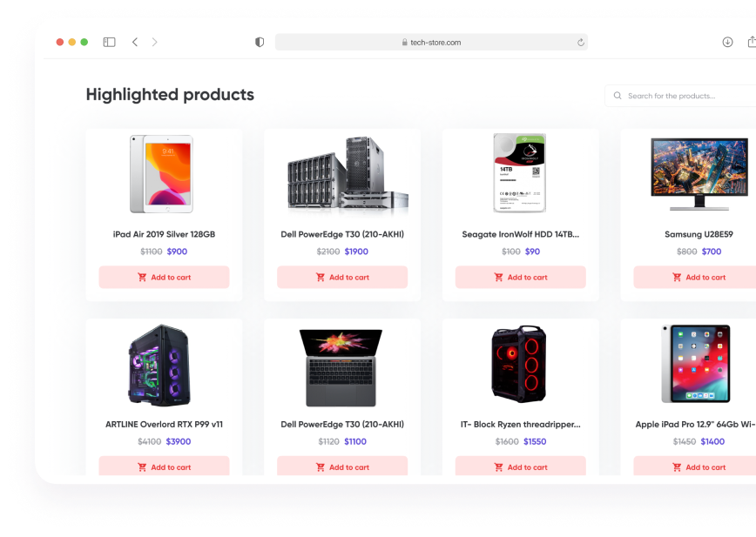Add iPad Air 2019 Silver to cart
The height and width of the screenshot is (537, 756).
point(164,278)
